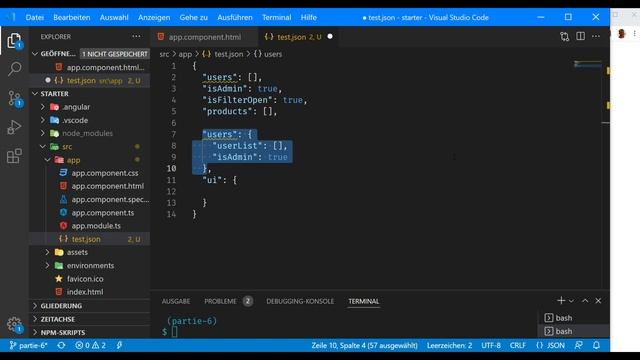Collapse the STARTER folder section
Viewport: 640px width, 360px height.
pos(35,94)
